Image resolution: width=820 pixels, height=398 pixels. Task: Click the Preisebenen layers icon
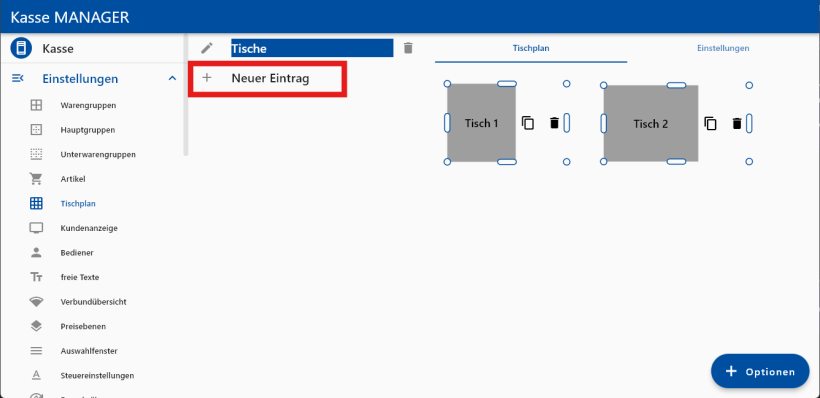pyautogui.click(x=36, y=326)
